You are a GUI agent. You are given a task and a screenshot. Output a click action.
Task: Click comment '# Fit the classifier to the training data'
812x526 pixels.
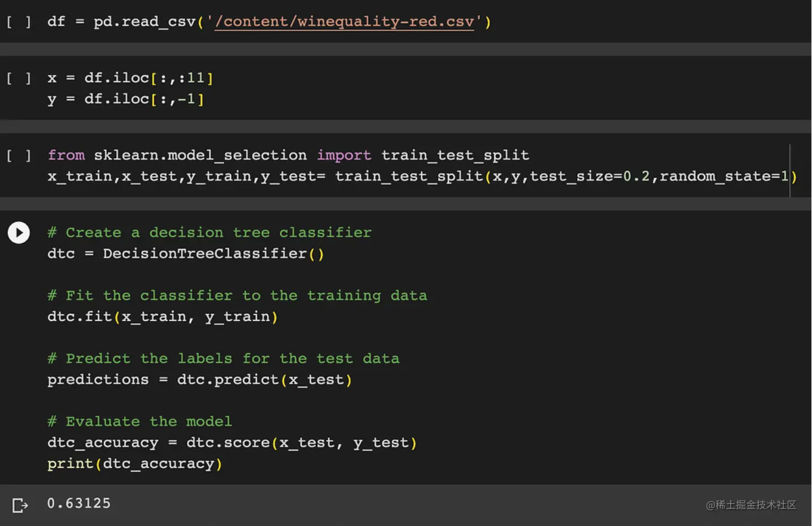click(x=237, y=295)
